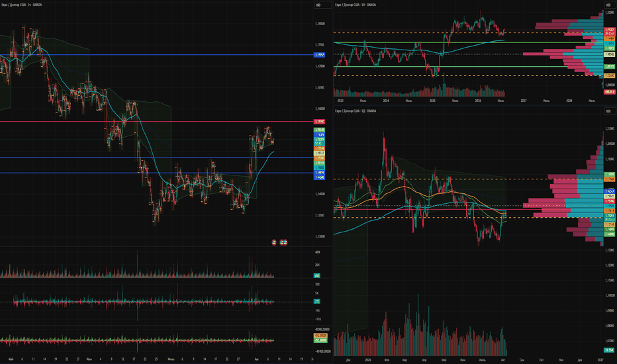Click 'Сен' on the daily chart time axis
This screenshot has height=364, width=617.
[522, 359]
